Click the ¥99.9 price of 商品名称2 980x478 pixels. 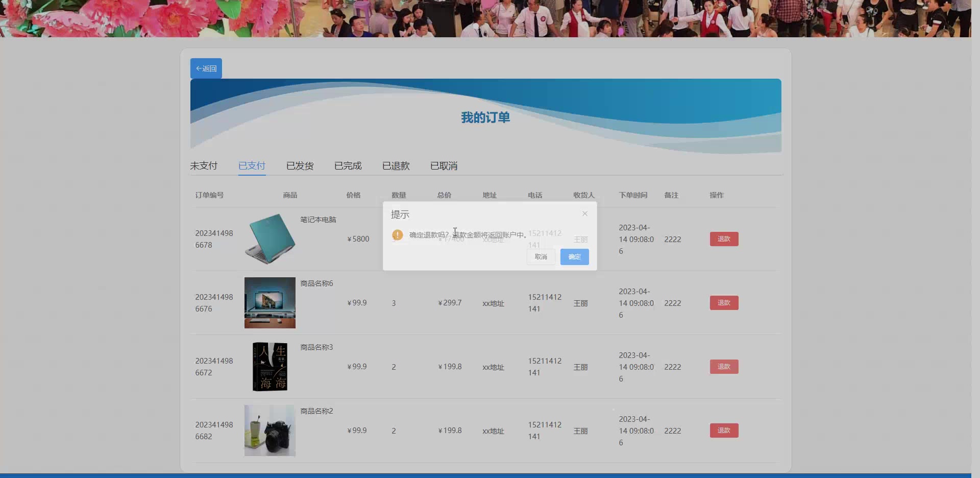[x=357, y=431]
